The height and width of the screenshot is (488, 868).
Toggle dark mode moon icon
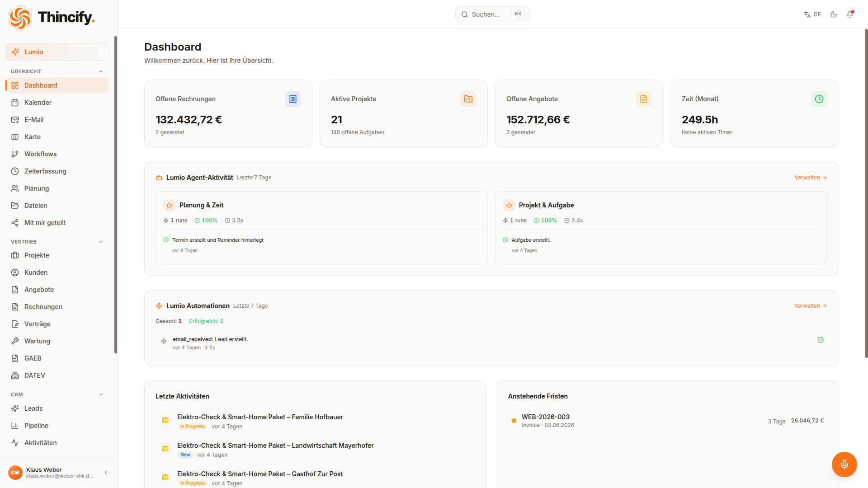[x=833, y=14]
